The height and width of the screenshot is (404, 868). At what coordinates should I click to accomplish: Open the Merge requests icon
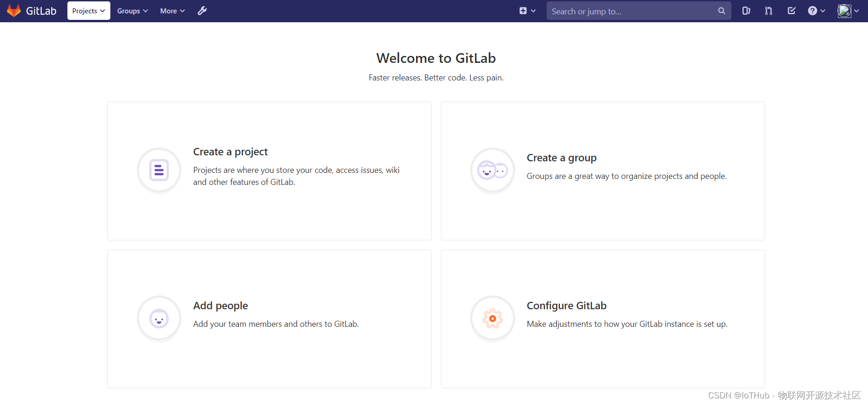(x=768, y=11)
